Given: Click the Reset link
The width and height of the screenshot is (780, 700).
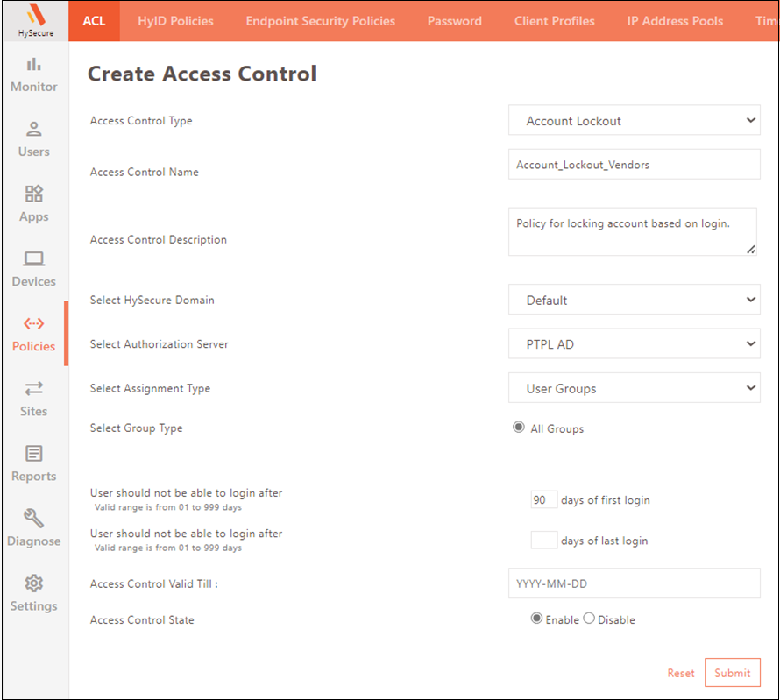Looking at the screenshot, I should pos(680,673).
